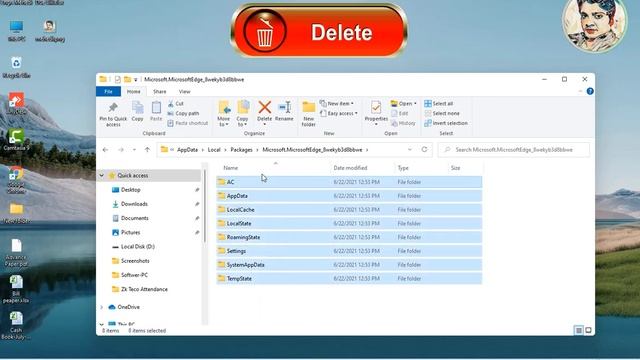Open Documents in Quick access
Viewport: 640px width, 360px height.
point(135,218)
